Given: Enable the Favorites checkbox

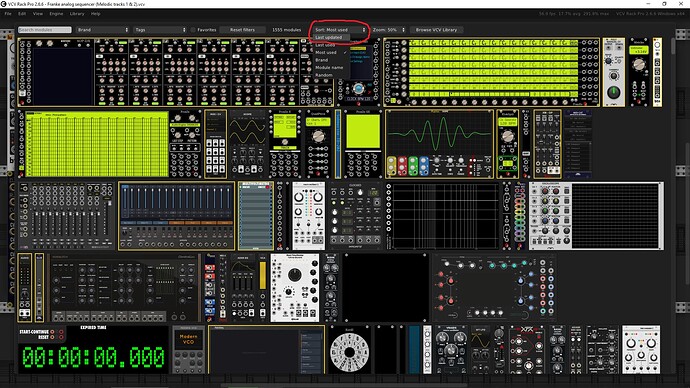Looking at the screenshot, I should point(193,30).
